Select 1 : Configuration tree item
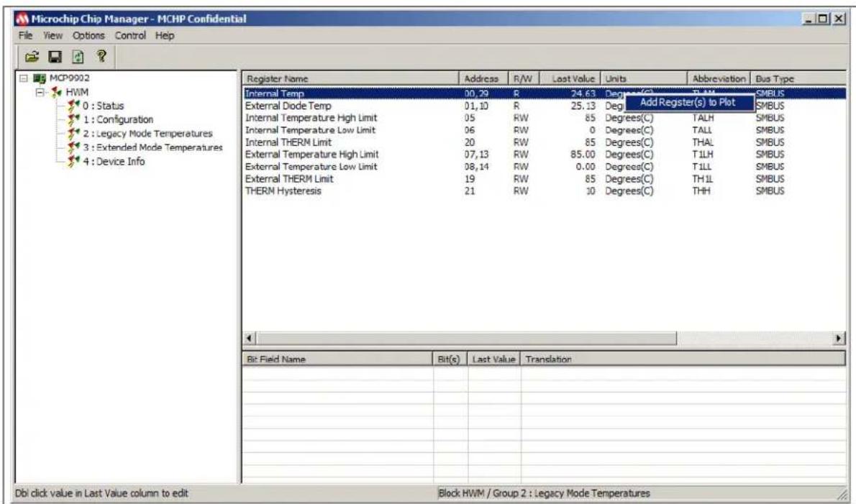This screenshot has width=856, height=504. point(118,119)
